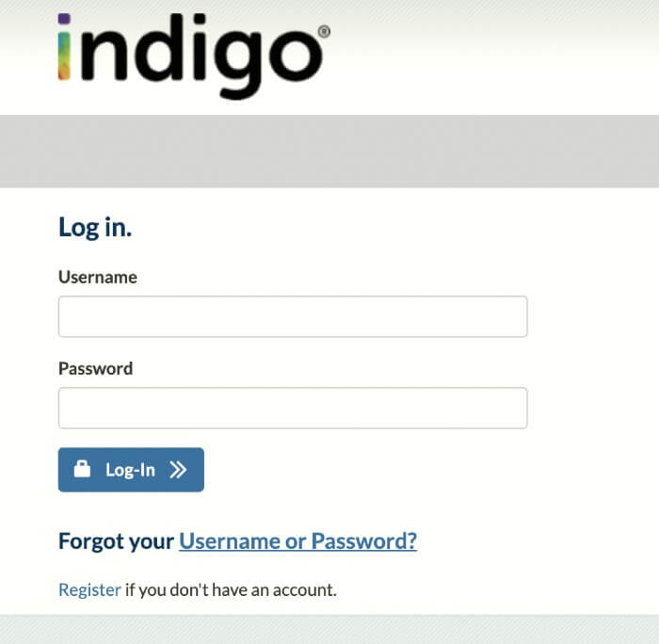Click the purple dot atop the logo's i
Screen dimensions: 659x644
64,19
